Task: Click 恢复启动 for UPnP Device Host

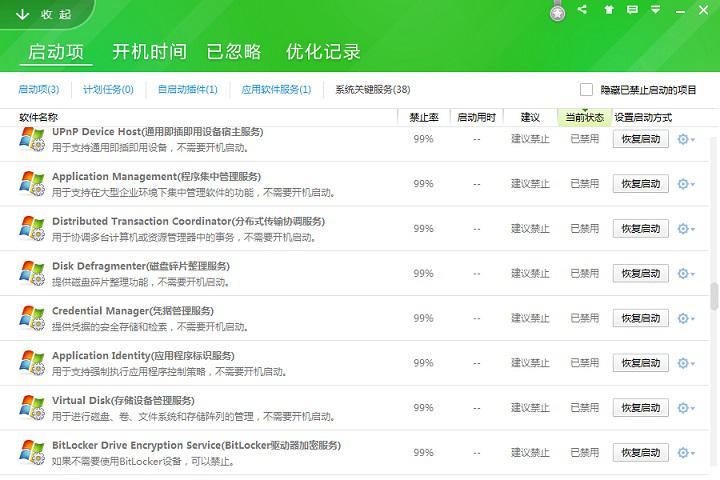Action: [641, 139]
